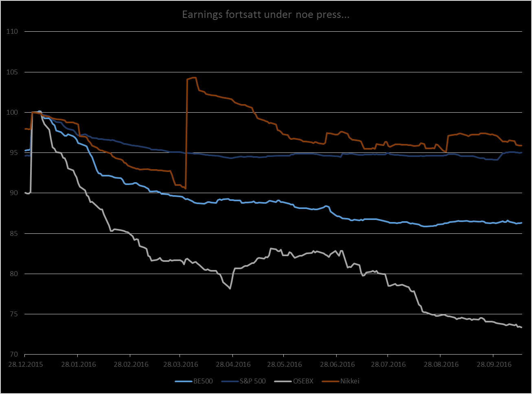Click the y-axis label 85
532x394 pixels.
pyautogui.click(x=14, y=233)
